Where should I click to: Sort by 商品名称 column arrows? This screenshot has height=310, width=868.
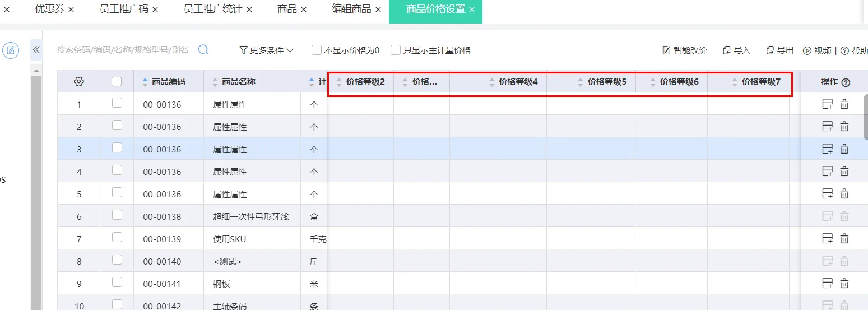pos(215,82)
